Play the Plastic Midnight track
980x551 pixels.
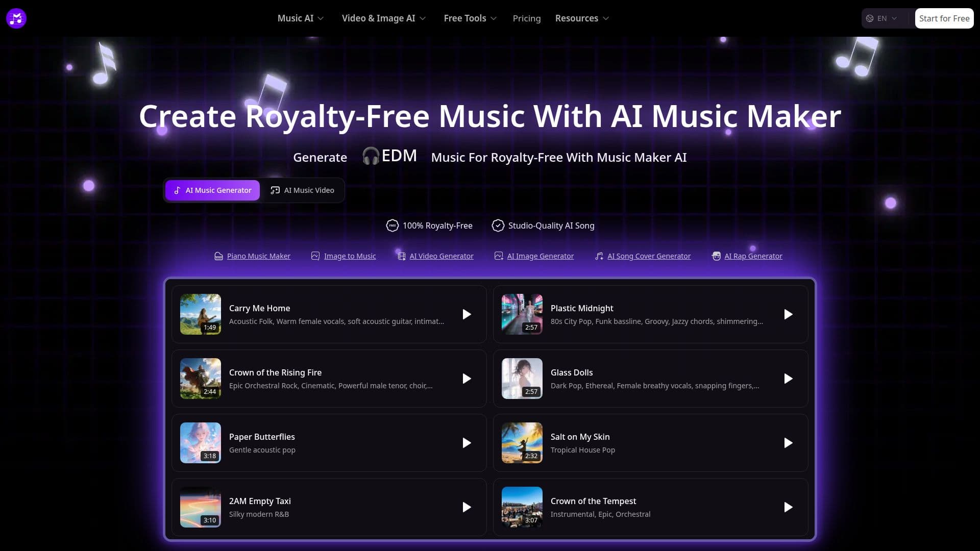(788, 314)
